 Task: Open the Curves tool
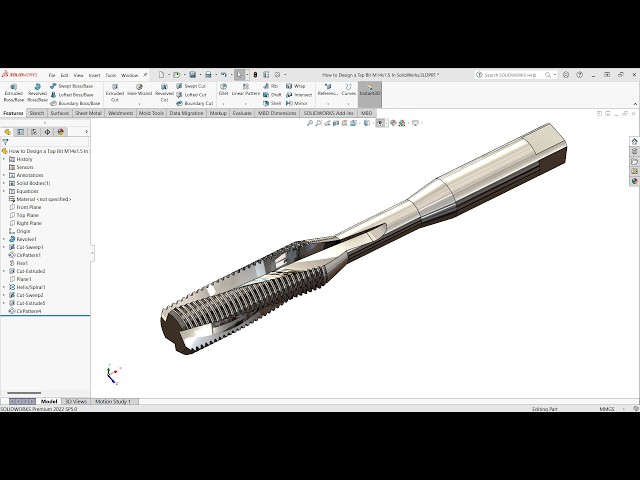pyautogui.click(x=349, y=90)
